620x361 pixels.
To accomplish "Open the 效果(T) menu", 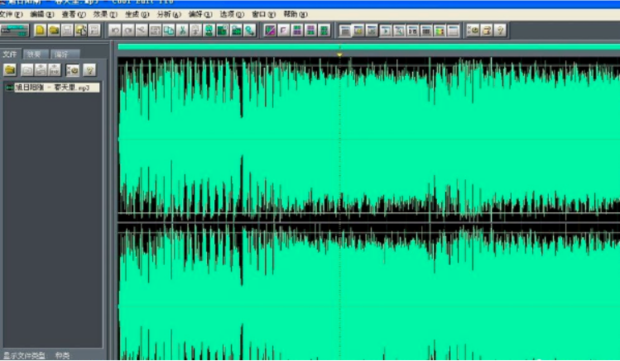I will (105, 14).
